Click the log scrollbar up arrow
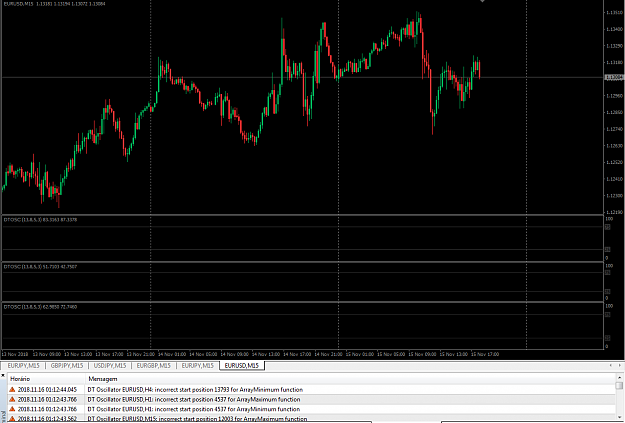The image size is (625, 423). click(x=619, y=377)
